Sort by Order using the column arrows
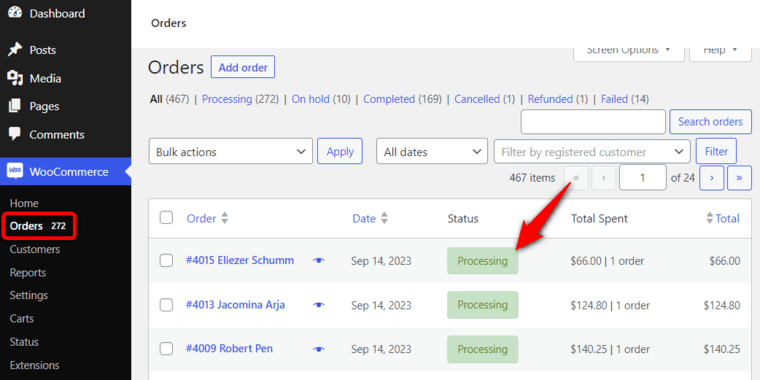Image resolution: width=760 pixels, height=380 pixels. pyautogui.click(x=224, y=219)
